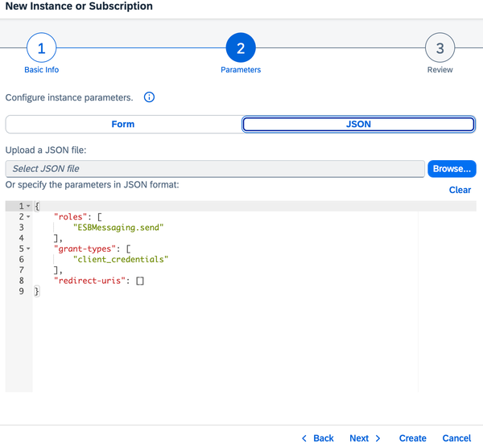The image size is (483, 448).
Task: Open the Browse... file picker
Action: tap(452, 169)
